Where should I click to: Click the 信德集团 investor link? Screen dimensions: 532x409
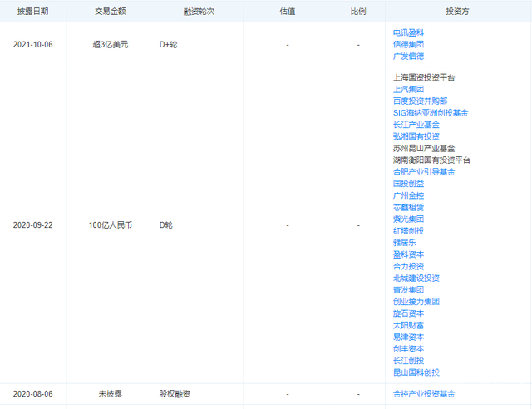[x=408, y=44]
